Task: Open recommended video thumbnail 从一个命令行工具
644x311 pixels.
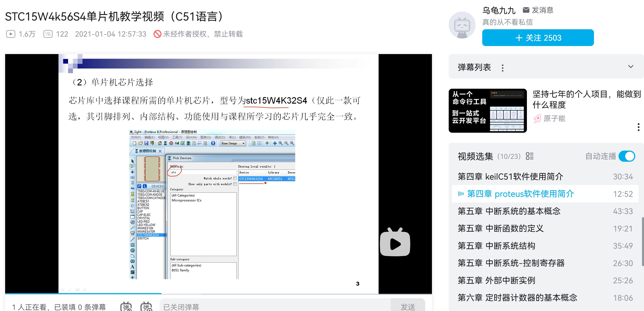Action: [x=488, y=111]
